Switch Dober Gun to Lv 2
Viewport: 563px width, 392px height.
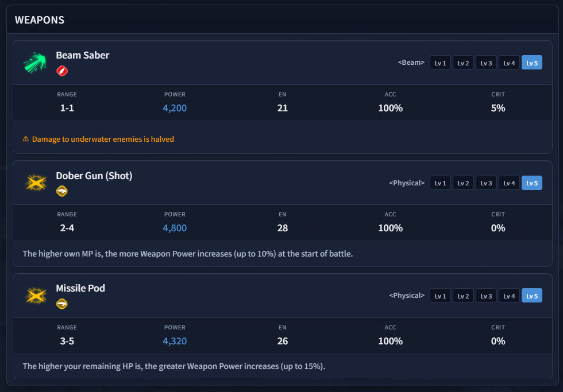point(463,183)
